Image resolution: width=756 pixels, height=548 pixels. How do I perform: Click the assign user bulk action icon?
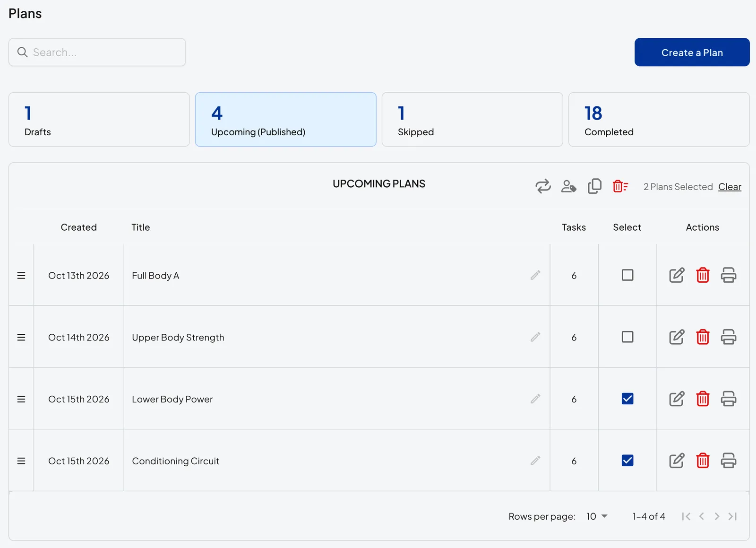[x=568, y=186]
